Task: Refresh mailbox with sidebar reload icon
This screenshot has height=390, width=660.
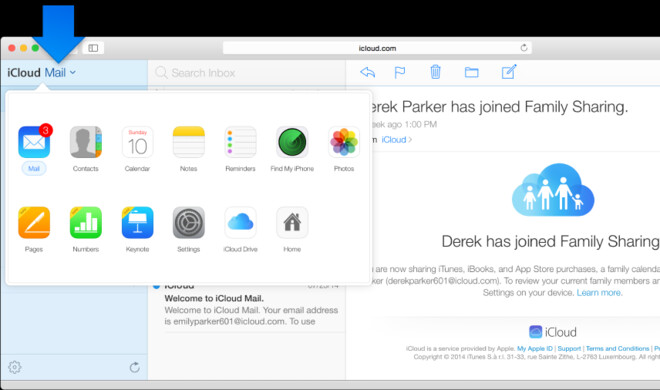Action: 135,367
